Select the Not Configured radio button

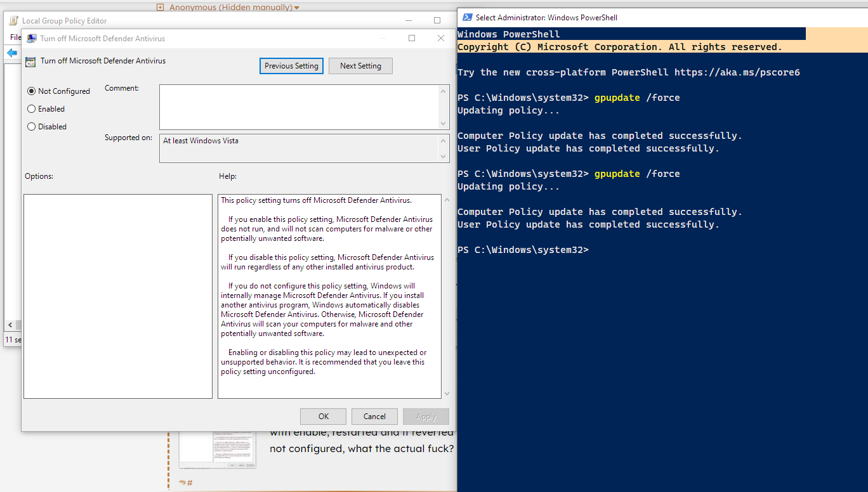tap(32, 91)
